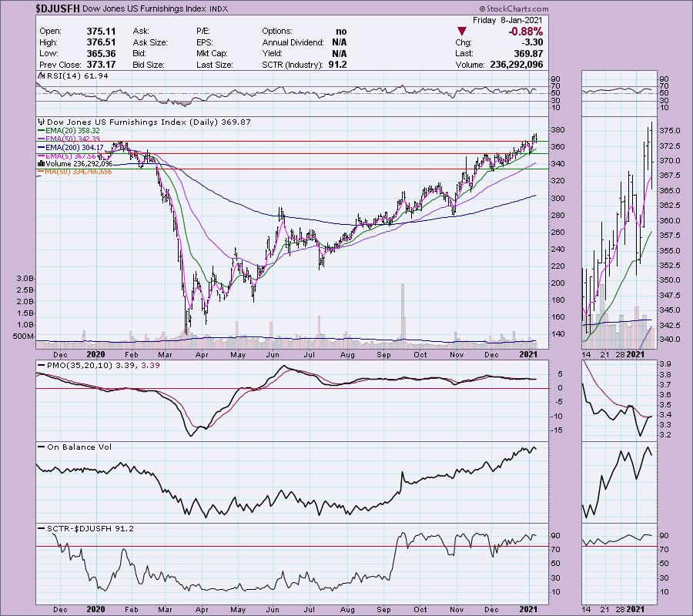Select the Prev Close value 373.17

click(101, 65)
